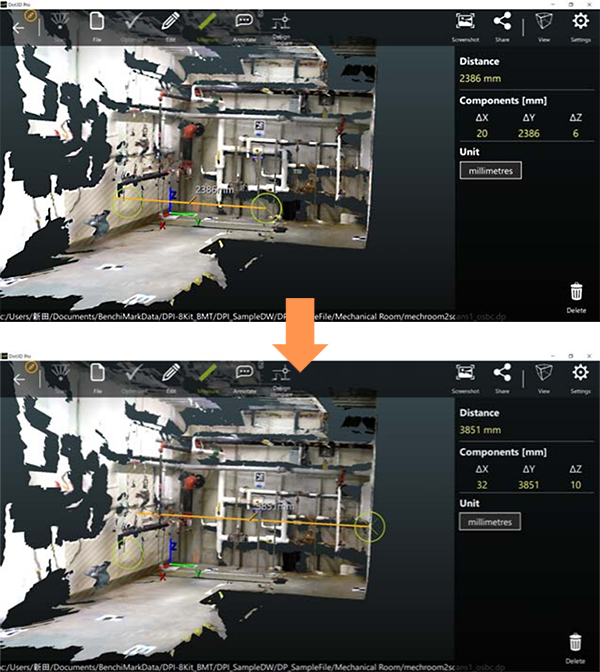Click the ΔY value 2386
Viewport: 600px width, 672px height.
(x=528, y=133)
